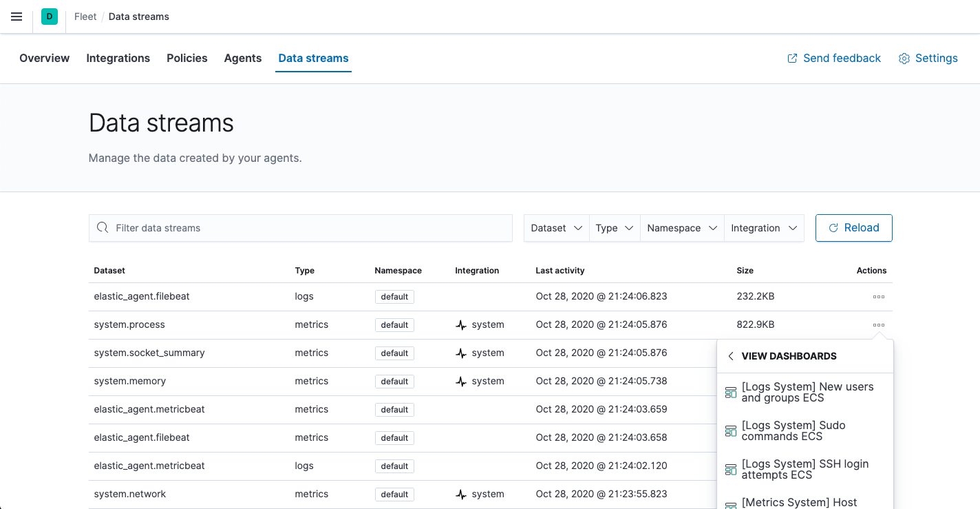Collapse the VIEW DASHBOARDS submenu with back chevron
Image resolution: width=980 pixels, height=509 pixels.
pos(730,356)
